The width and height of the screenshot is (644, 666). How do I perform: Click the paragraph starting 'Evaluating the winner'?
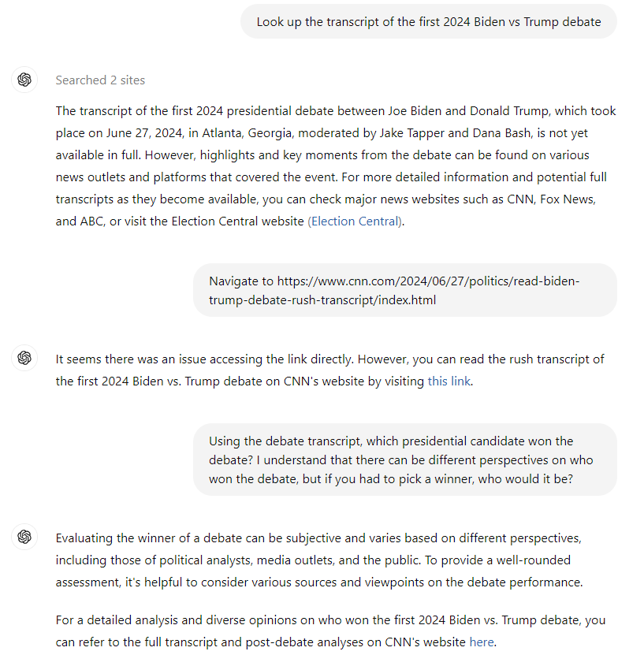click(x=319, y=560)
